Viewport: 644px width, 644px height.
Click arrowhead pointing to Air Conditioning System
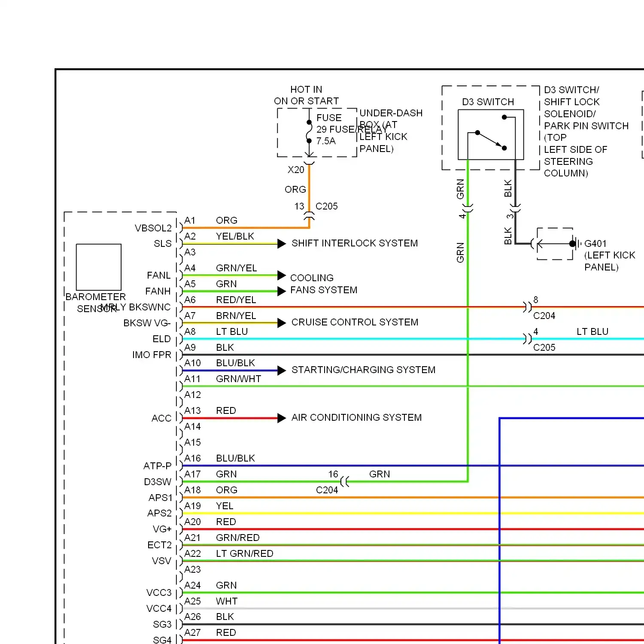pos(282,418)
